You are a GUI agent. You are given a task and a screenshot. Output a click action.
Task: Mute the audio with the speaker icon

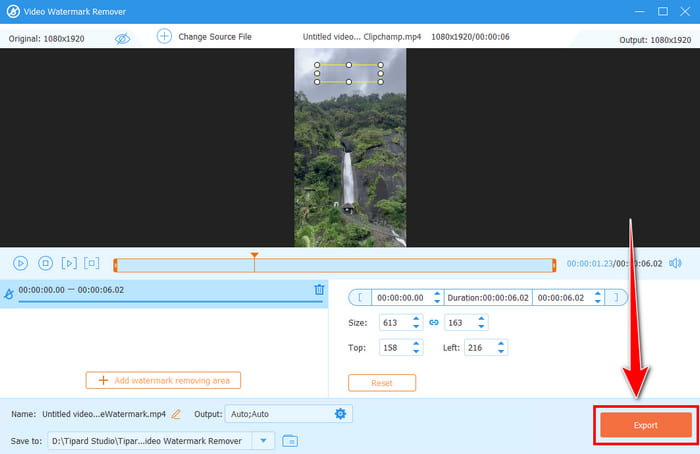[x=675, y=263]
